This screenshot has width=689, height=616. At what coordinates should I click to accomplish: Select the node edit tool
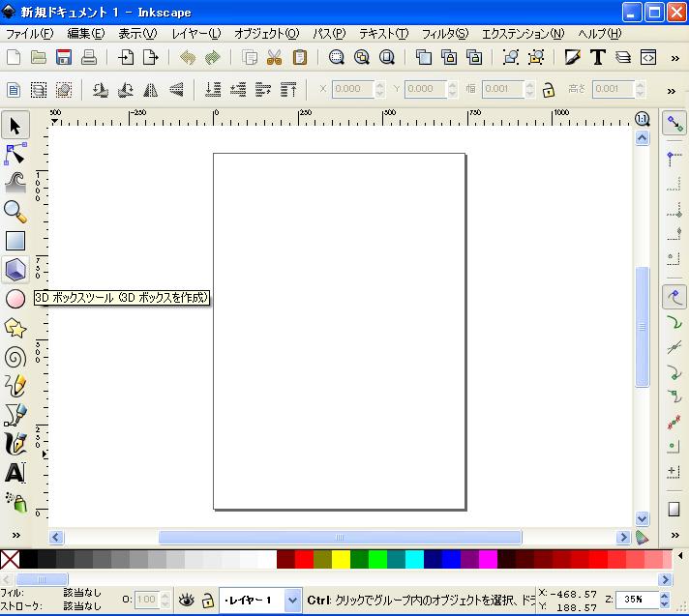click(15, 154)
